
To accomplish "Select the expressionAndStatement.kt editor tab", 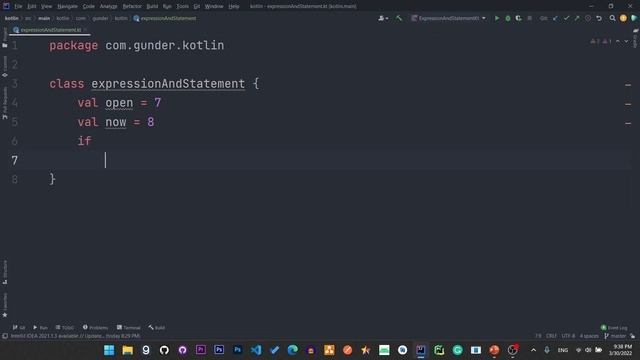I will (x=50, y=30).
